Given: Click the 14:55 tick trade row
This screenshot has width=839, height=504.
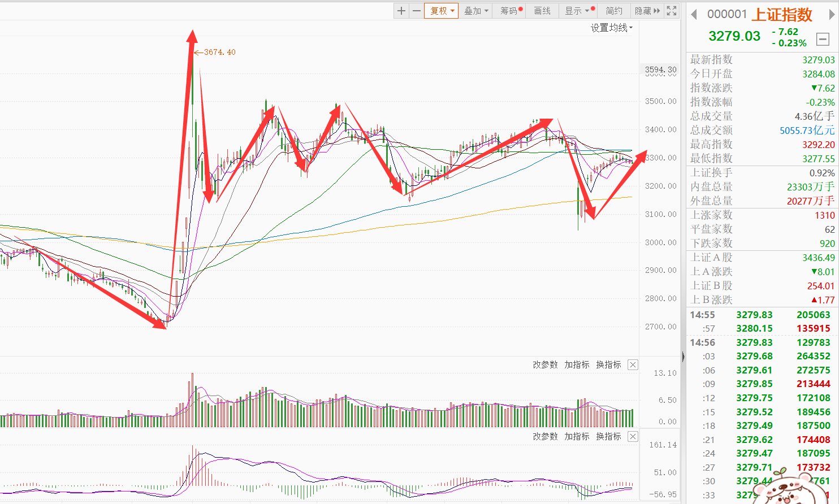Looking at the screenshot, I should pos(762,315).
